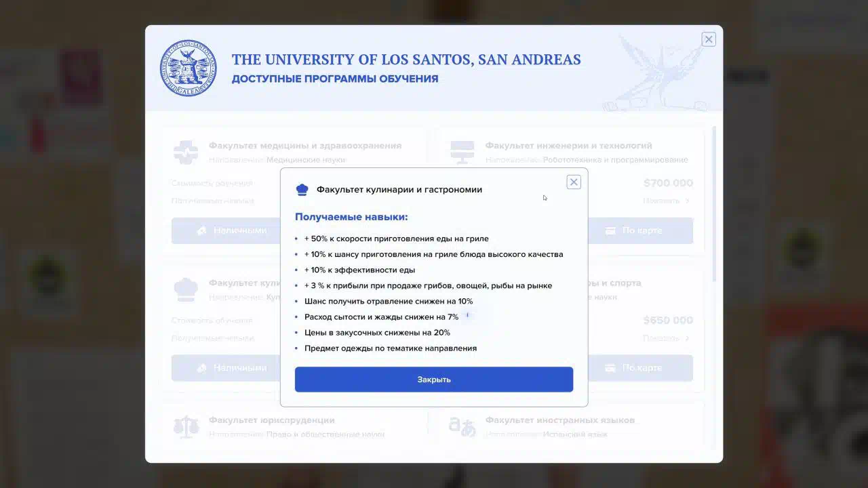Screen dimensions: 868x488
Task: Pay По карте for the $650 000 program
Action: click(x=641, y=367)
